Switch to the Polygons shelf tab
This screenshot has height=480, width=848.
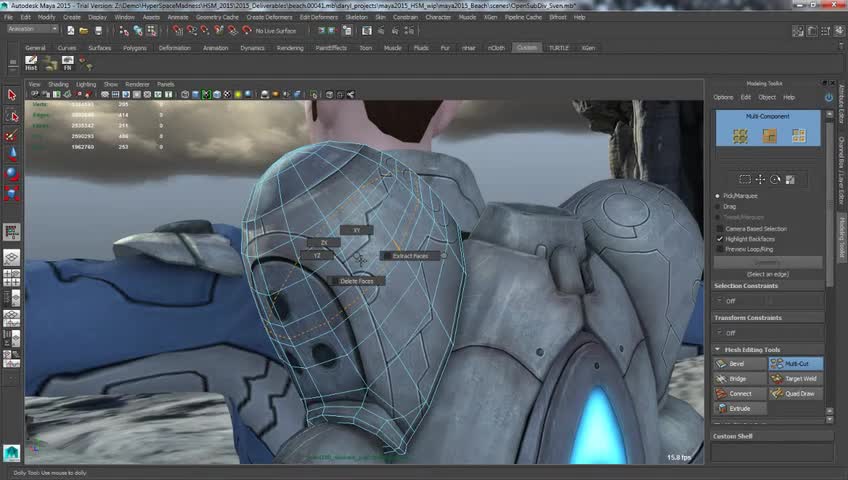tap(134, 47)
